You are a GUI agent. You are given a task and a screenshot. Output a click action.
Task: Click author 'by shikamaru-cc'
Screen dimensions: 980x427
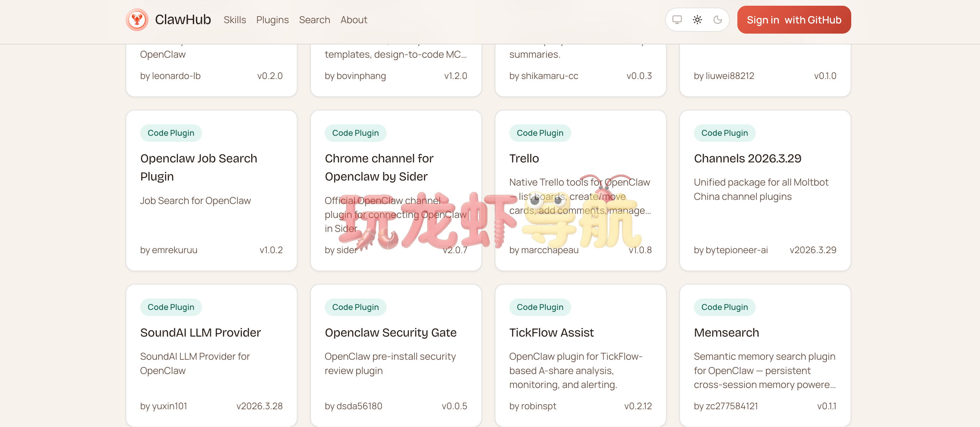(543, 76)
